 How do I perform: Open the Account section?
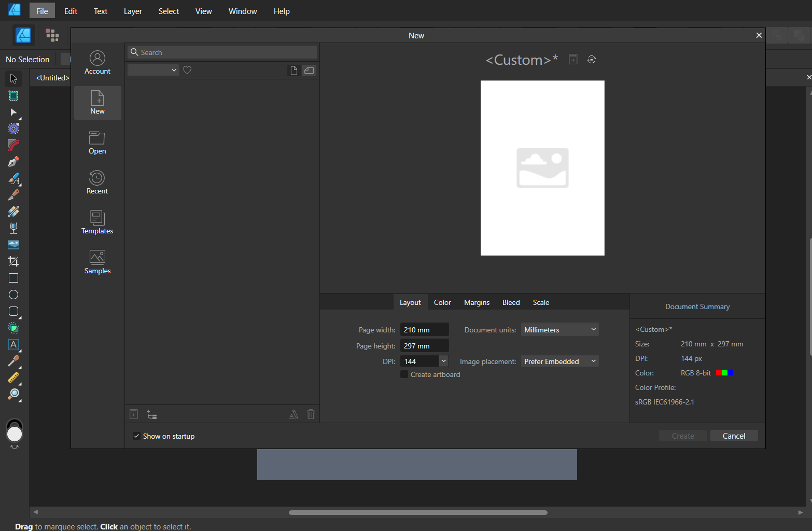tap(97, 63)
